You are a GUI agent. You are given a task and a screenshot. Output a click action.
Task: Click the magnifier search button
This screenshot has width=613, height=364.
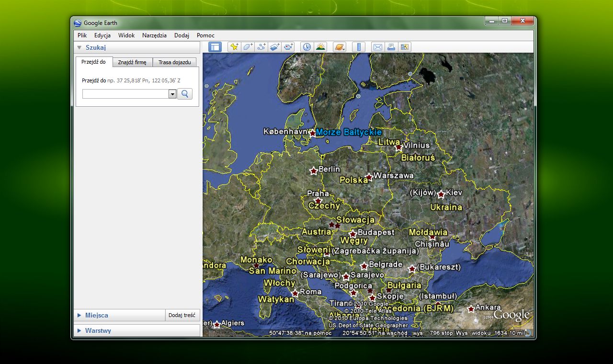(x=185, y=94)
